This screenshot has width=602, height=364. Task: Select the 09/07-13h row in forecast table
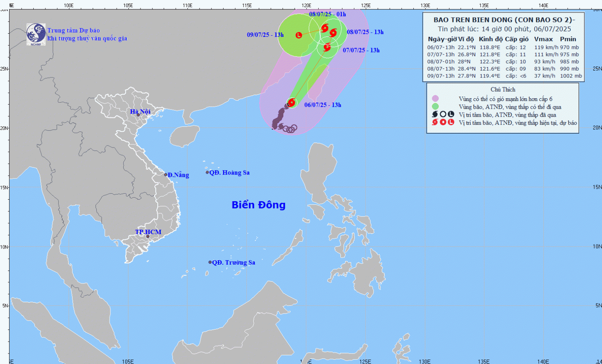click(x=503, y=76)
